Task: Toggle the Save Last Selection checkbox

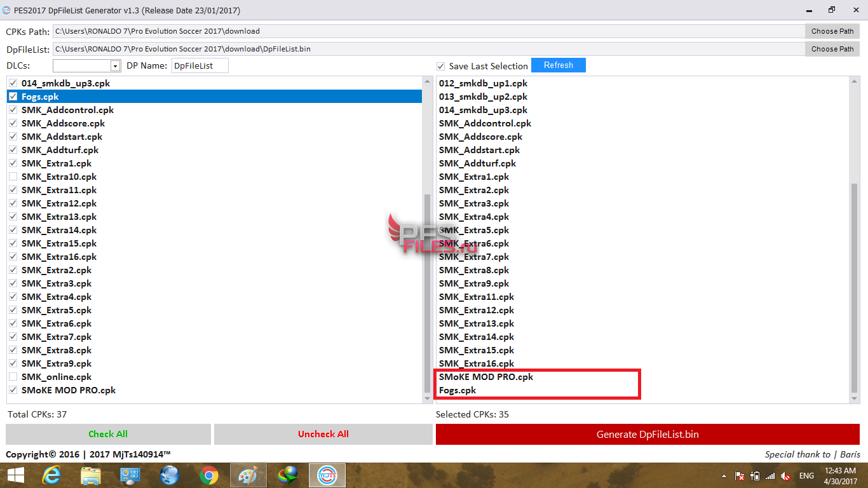Action: [441, 66]
